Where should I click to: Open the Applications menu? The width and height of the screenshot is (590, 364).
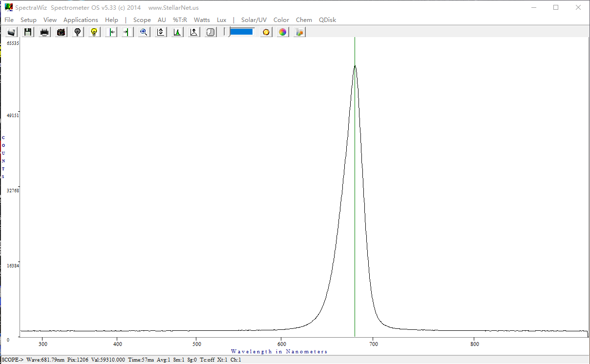click(x=81, y=20)
